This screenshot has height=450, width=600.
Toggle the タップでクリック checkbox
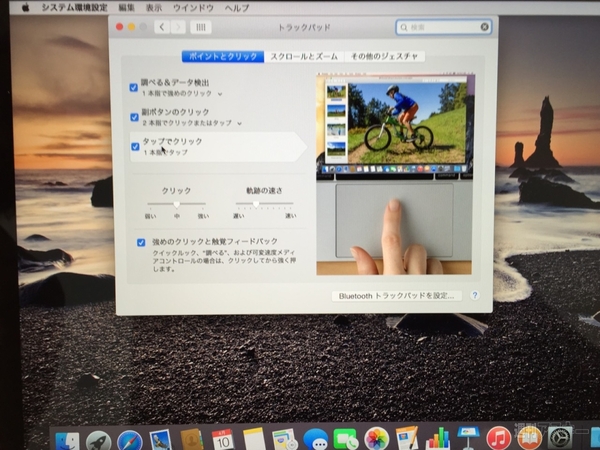135,147
